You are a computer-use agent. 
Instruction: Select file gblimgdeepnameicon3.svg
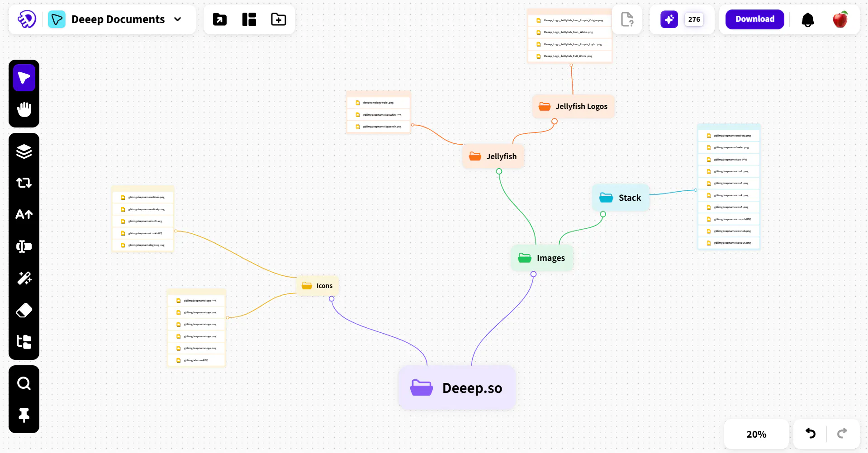[143, 221]
